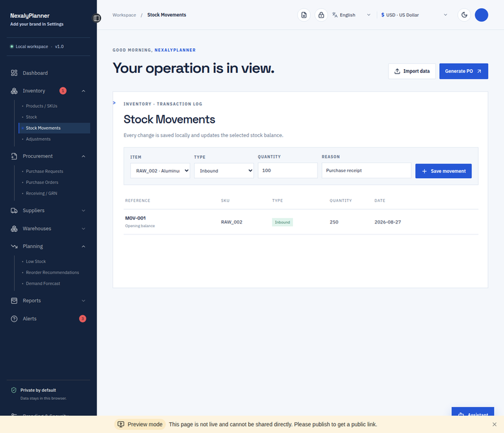Click the Inventory red notification badge

63,91
